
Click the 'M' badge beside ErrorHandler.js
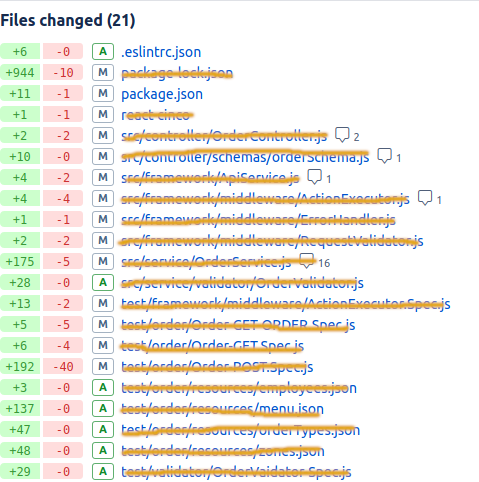tap(103, 220)
